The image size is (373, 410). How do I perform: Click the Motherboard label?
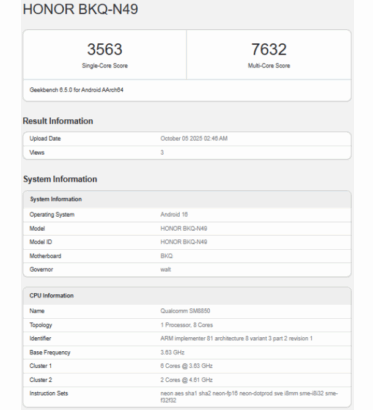45,256
